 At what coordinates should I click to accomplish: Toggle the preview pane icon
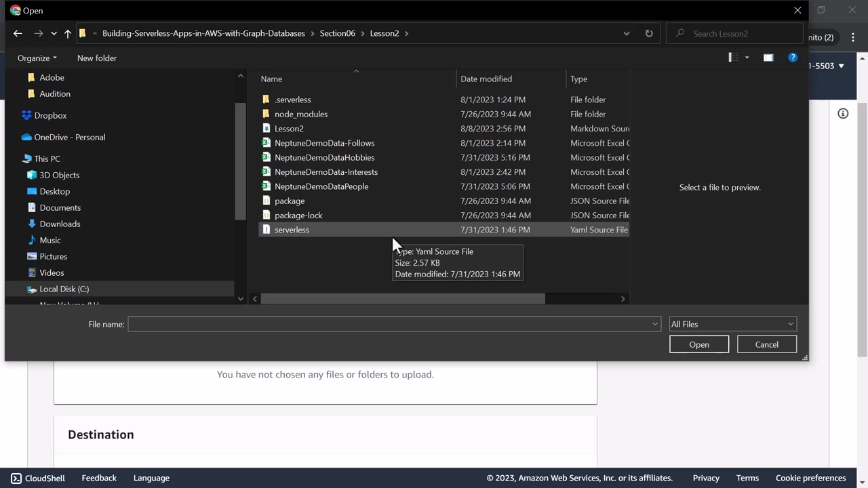point(768,58)
